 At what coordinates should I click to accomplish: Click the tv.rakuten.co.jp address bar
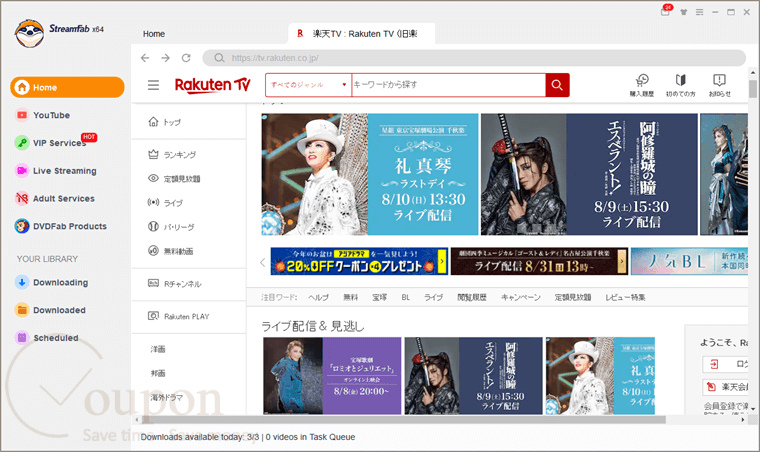point(474,58)
